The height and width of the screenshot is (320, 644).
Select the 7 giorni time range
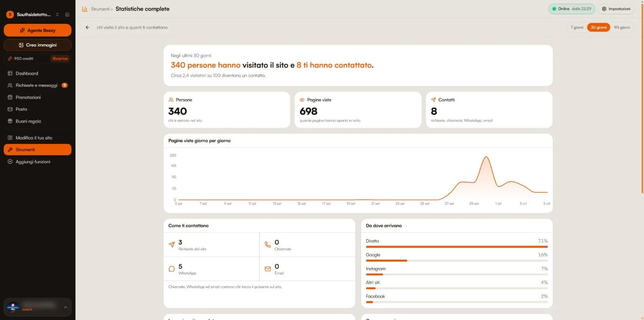577,28
